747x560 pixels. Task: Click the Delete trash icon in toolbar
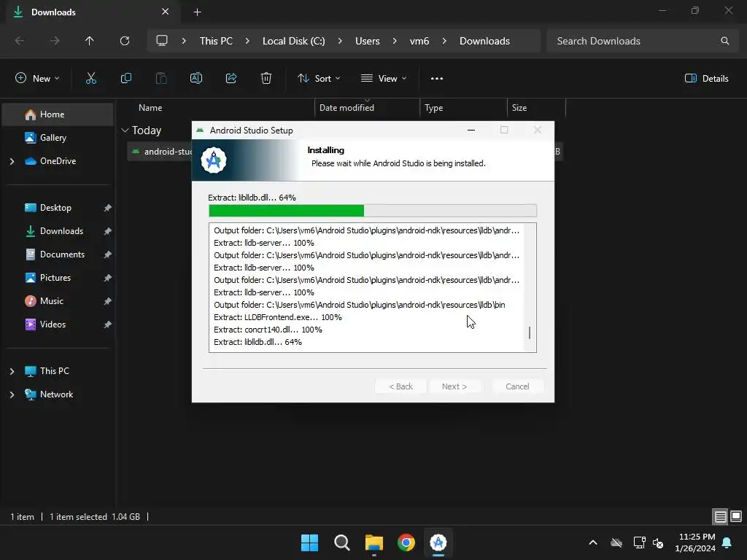(x=266, y=79)
